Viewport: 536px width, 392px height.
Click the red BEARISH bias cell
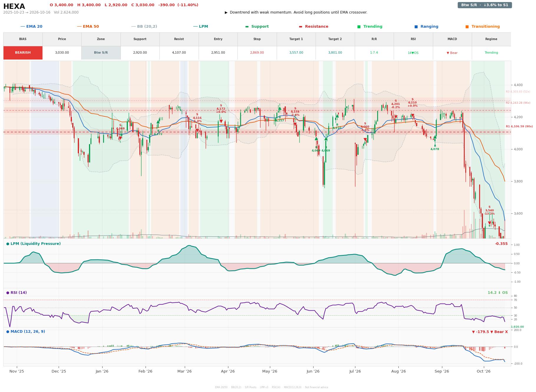(x=23, y=53)
